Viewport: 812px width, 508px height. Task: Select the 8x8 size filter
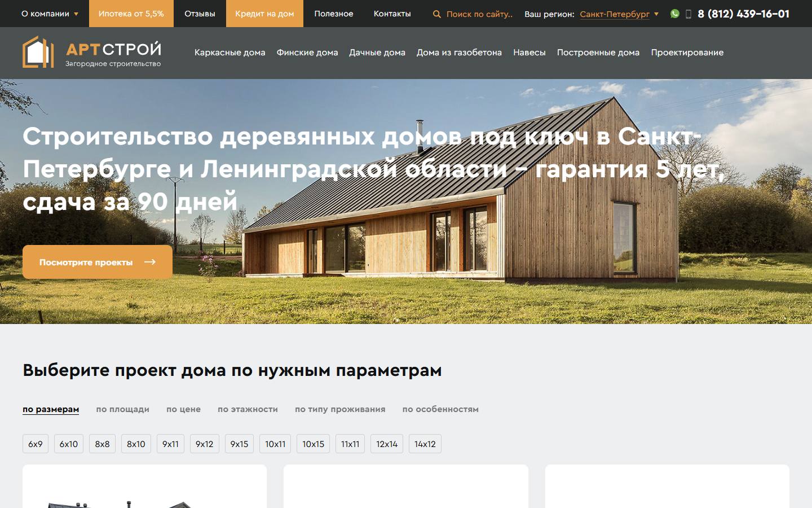pyautogui.click(x=102, y=444)
